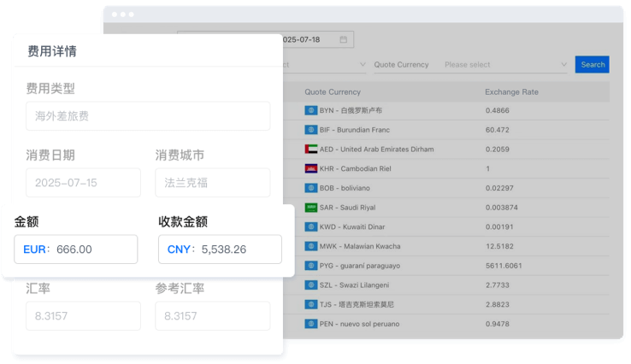Expand the dropdown left of Quote Currency
This screenshot has height=364, width=631.
(325, 65)
